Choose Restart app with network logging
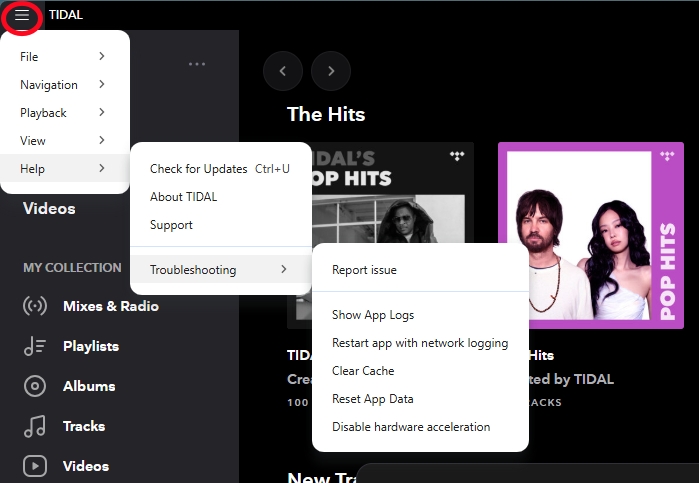 420,343
